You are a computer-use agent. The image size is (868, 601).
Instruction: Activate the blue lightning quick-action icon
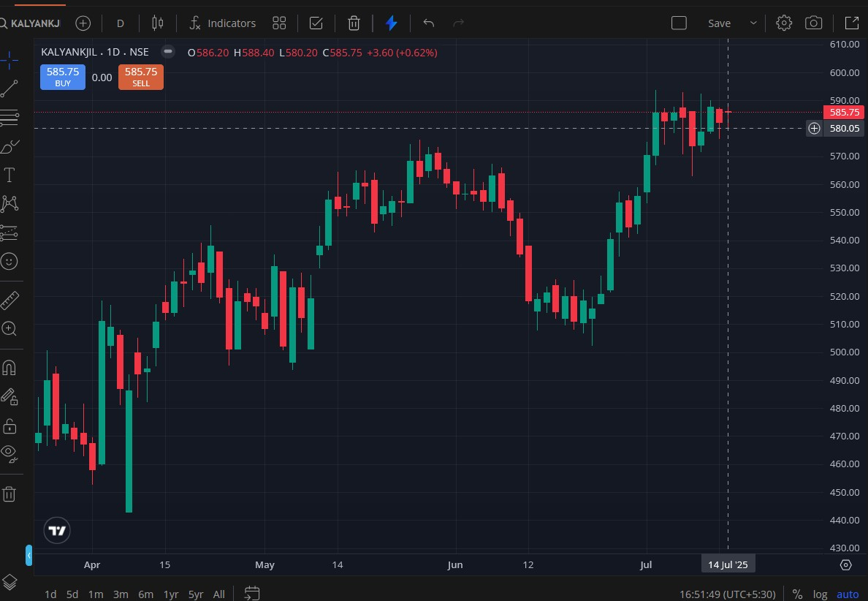[392, 23]
